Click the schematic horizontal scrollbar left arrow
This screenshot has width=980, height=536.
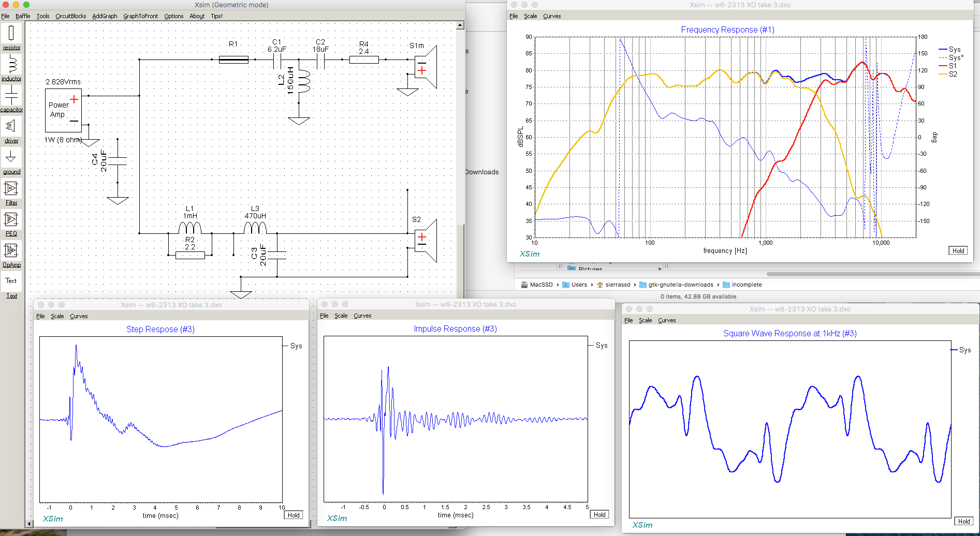29,524
